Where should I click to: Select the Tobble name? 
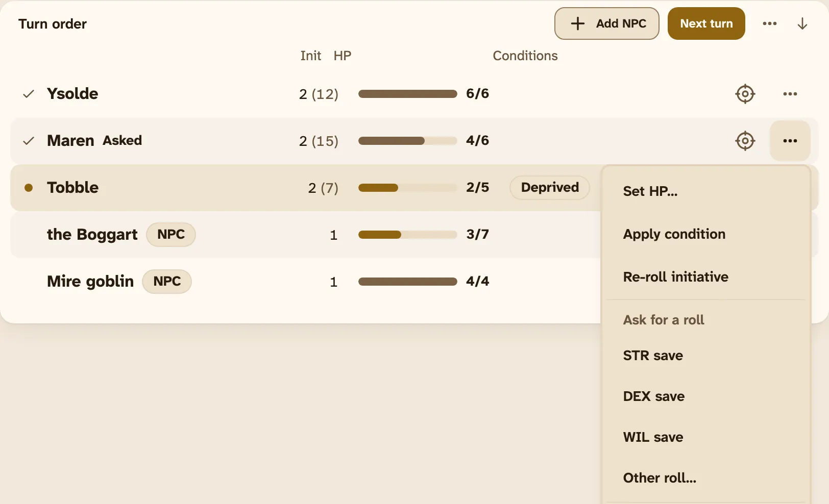pyautogui.click(x=73, y=188)
